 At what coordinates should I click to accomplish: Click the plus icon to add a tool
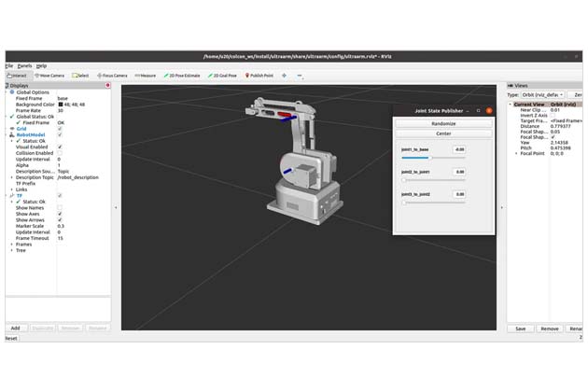click(x=285, y=76)
